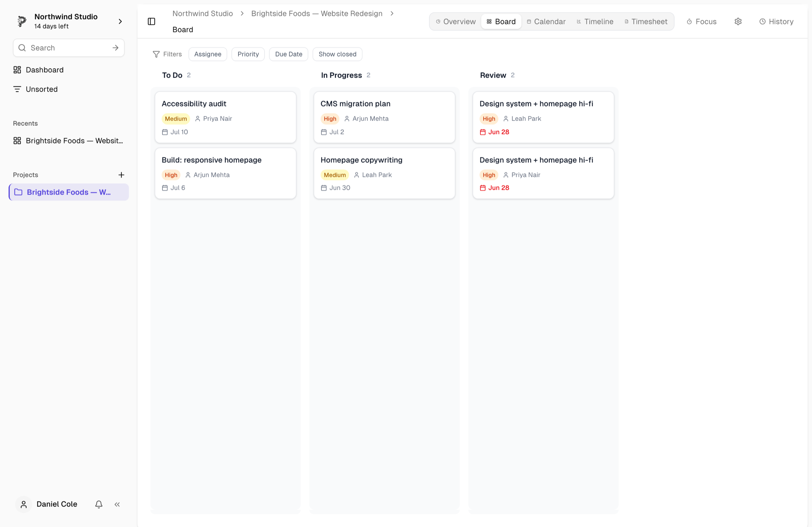
Task: Click calendar icon on Accessibility audit card
Action: coord(165,132)
